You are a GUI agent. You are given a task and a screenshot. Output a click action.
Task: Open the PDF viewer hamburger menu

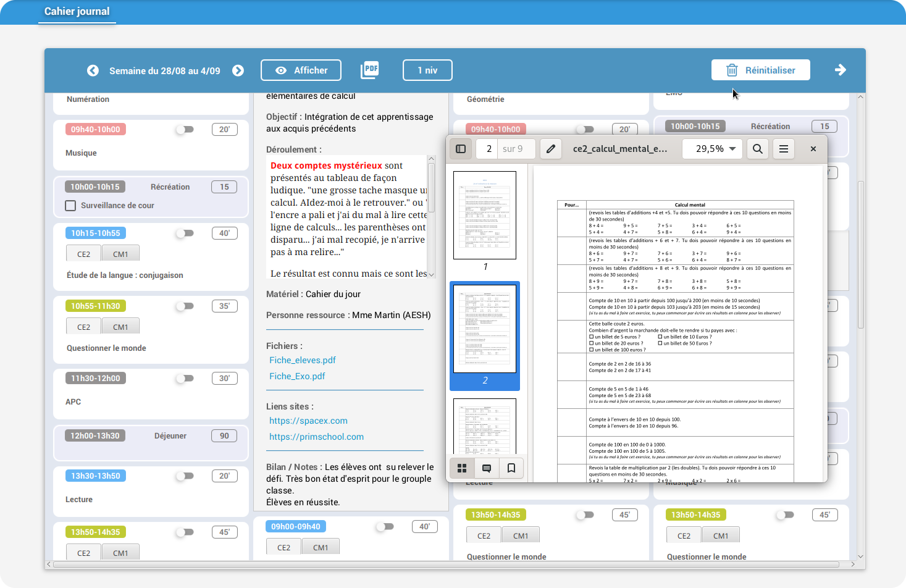[784, 148]
